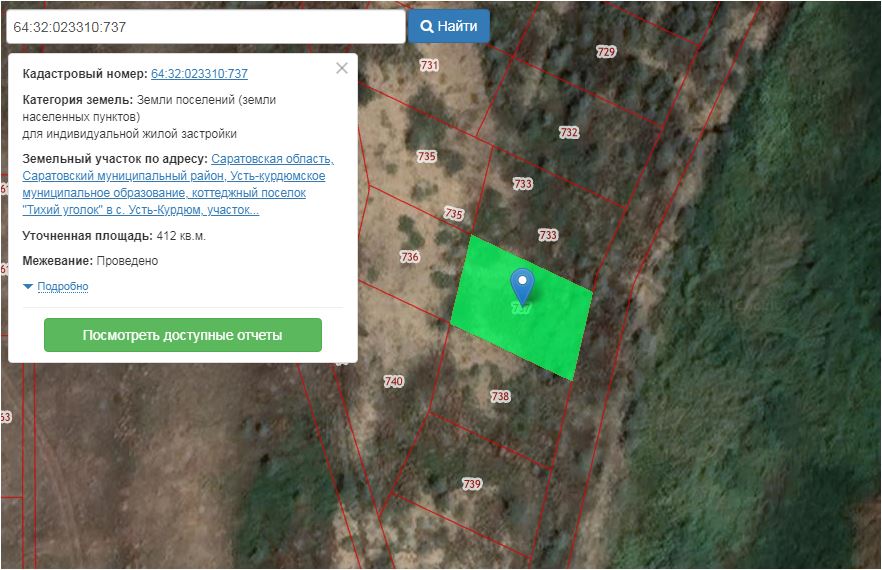The image size is (882, 570).
Task: Close the parcel info popup
Action: coord(342,68)
